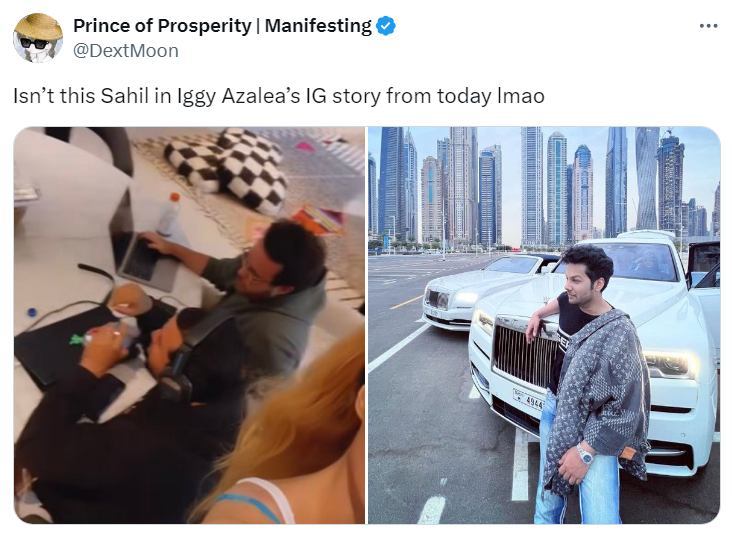Screen dimensions: 732x542
Task: Click the blue verified checkmark badge
Action: click(x=386, y=26)
